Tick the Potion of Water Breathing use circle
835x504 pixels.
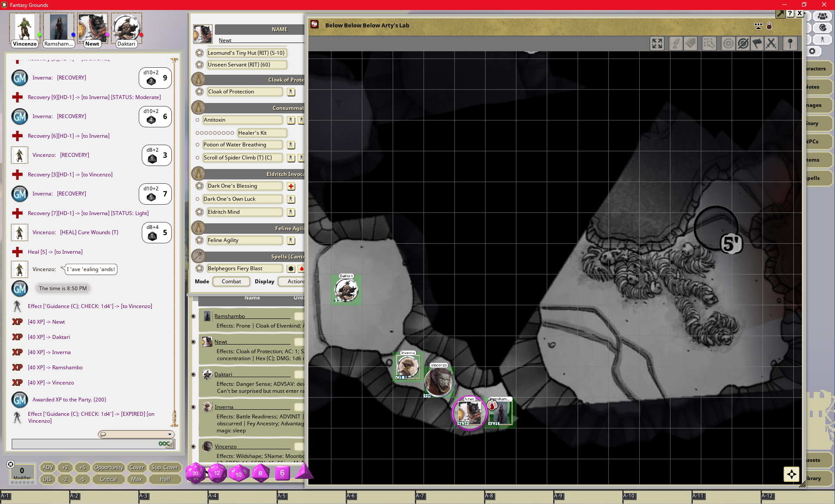[x=197, y=145]
